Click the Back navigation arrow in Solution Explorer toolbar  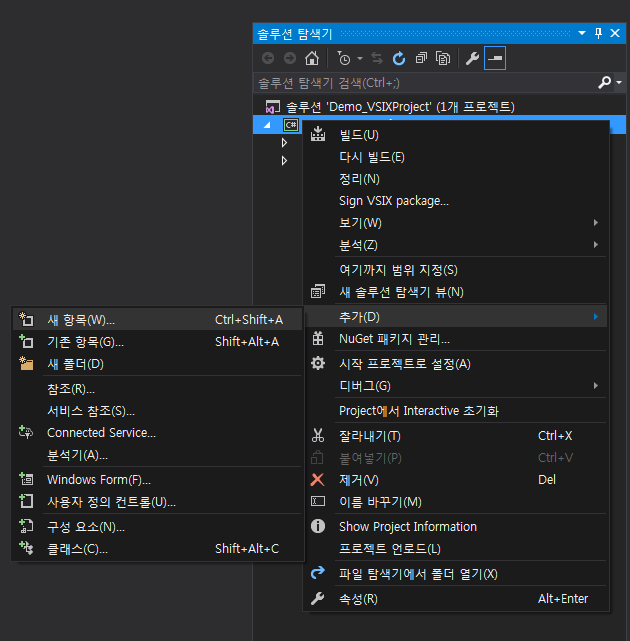pyautogui.click(x=268, y=58)
